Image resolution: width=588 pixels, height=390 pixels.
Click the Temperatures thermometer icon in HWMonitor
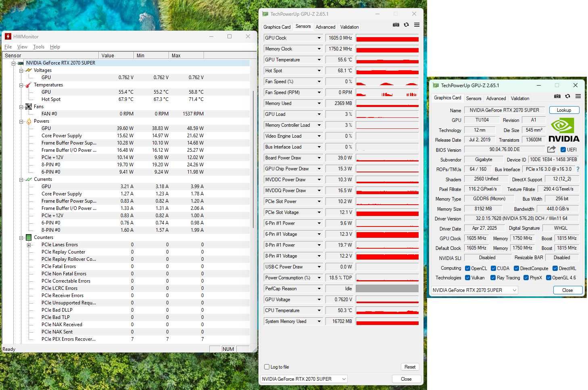click(x=29, y=85)
